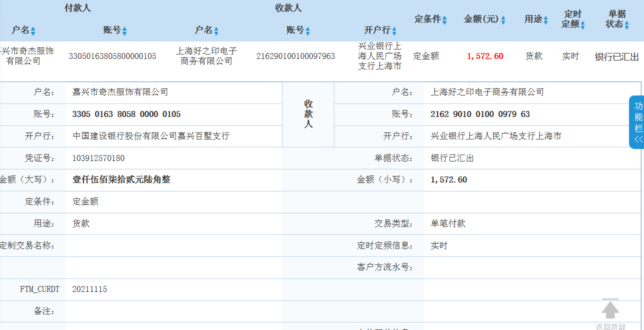Screen dimensions: 644x330
Task: Click detail 单据状态 value 银行已汇出
Action: point(452,158)
